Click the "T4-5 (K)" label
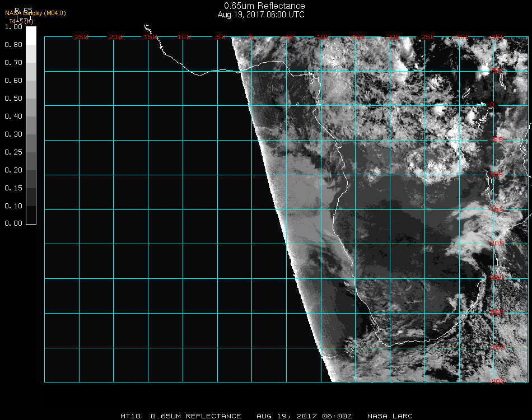This screenshot has width=532, height=420. (x=21, y=21)
